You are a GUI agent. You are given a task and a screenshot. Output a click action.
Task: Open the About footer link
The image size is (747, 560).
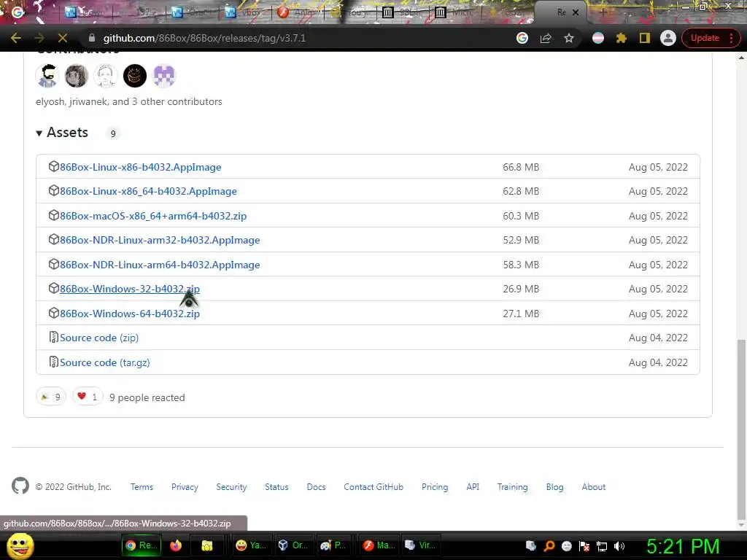click(x=594, y=487)
